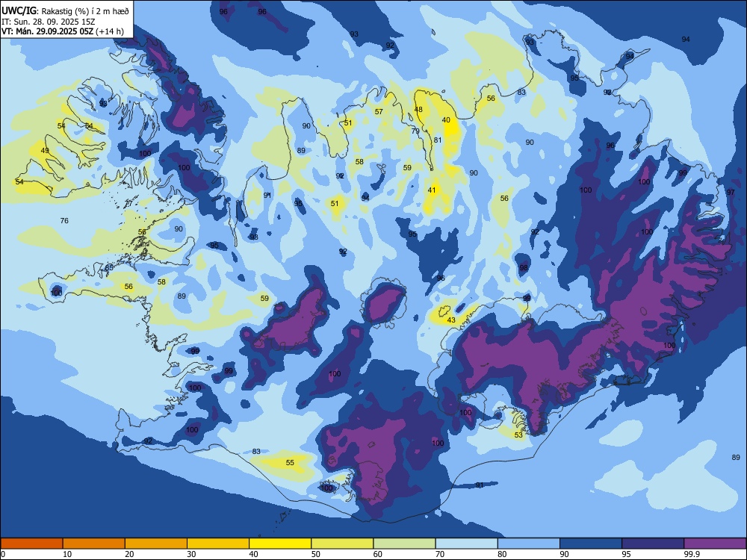Click the legend scale label '70'

pos(440,554)
